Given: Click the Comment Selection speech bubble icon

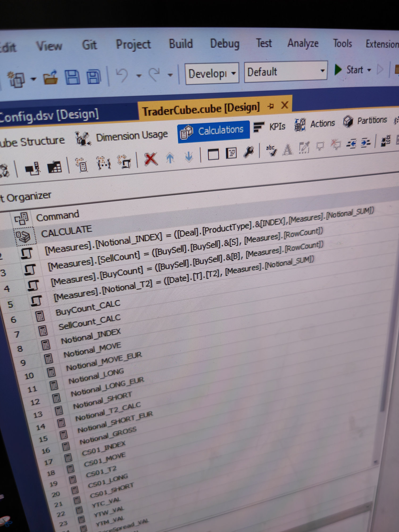Looking at the screenshot, I should tap(320, 146).
